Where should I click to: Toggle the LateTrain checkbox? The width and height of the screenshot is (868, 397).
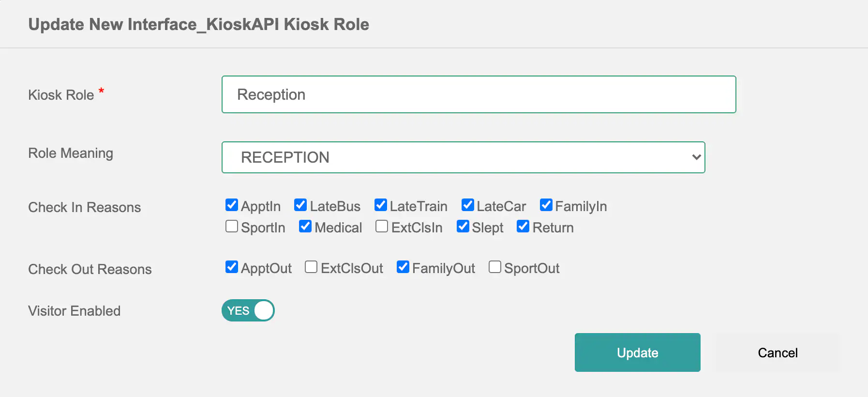coord(381,205)
